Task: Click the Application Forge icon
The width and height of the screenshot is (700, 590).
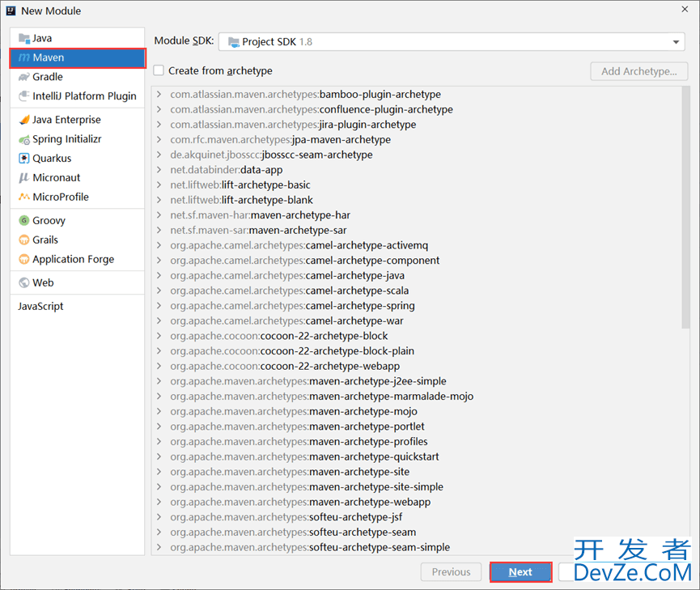Action: point(24,259)
